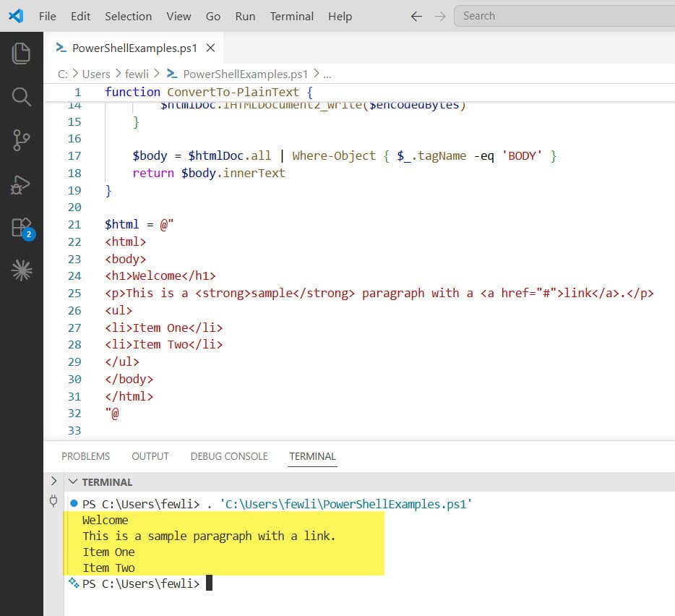Close the PowerShellExamples.ps1 tab
Viewport: 675px width, 616px height.
(210, 48)
